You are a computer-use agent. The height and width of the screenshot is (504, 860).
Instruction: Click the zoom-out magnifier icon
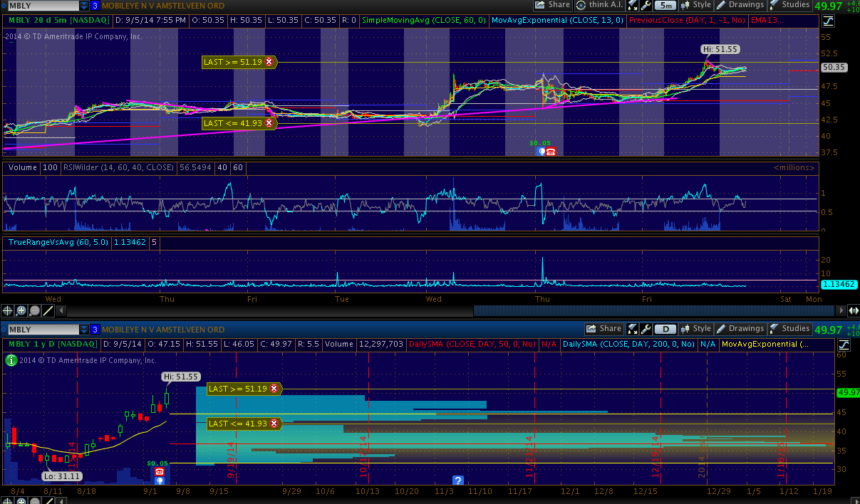34,311
